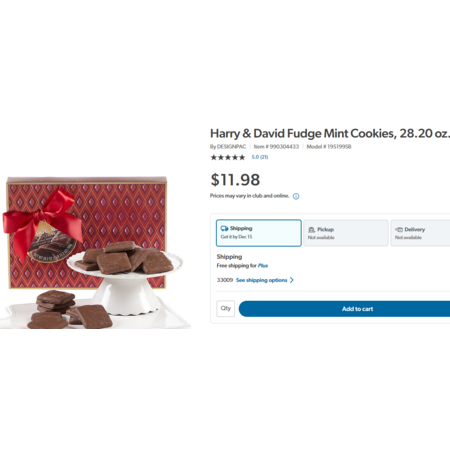Open the See shipping options link

pos(262,280)
